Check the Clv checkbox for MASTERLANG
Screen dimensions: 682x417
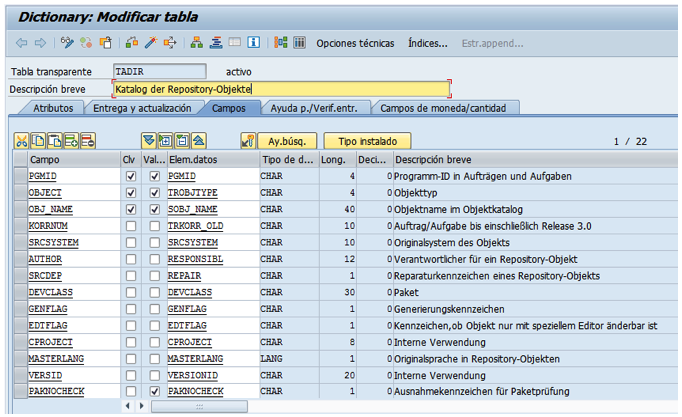[x=130, y=359]
